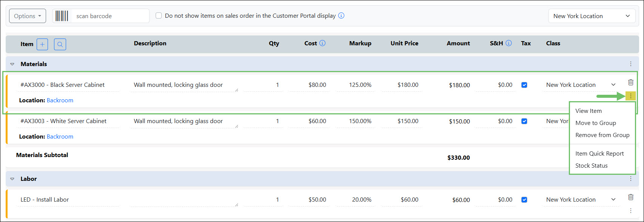
Task: Choose View Item from context menu
Action: 588,111
